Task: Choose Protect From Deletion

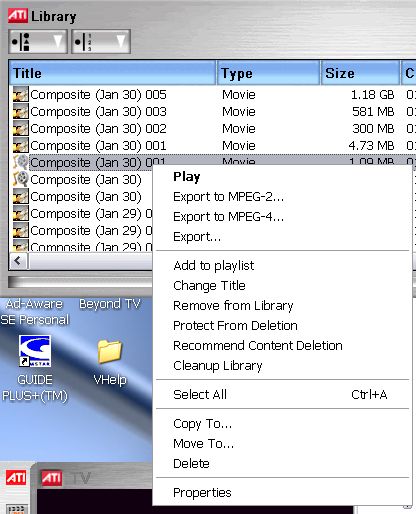Action: [235, 325]
